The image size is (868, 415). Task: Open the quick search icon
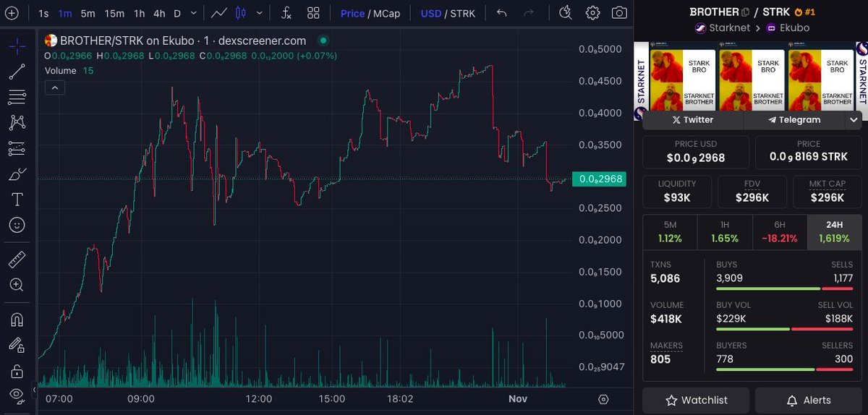click(566, 13)
